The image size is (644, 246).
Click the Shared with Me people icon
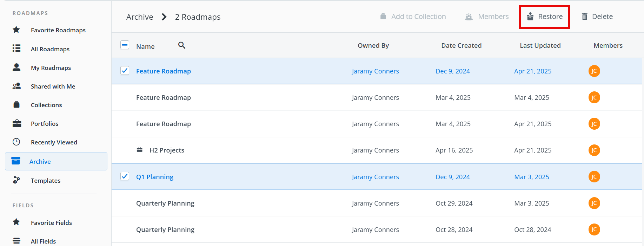[16, 86]
